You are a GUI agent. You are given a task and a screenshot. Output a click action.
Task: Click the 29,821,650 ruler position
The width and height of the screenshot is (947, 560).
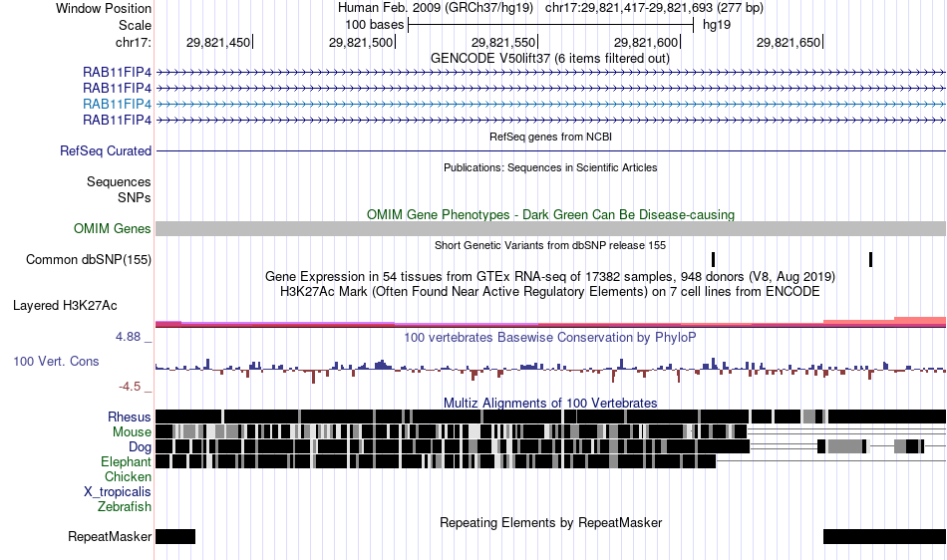point(789,42)
